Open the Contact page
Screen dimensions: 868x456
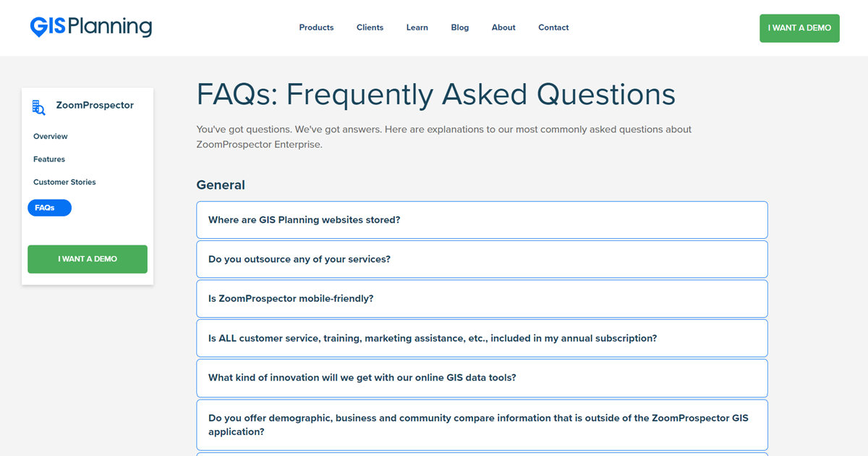click(553, 28)
